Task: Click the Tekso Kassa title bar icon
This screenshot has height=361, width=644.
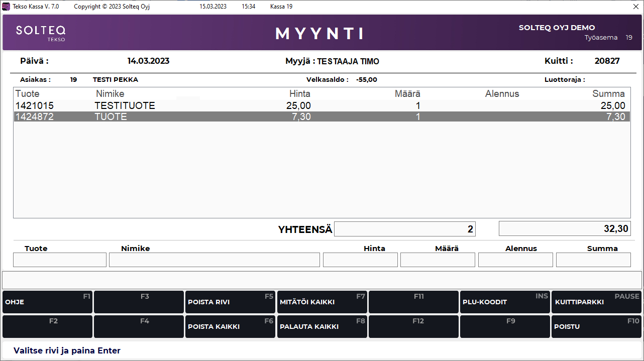Action: pyautogui.click(x=6, y=7)
